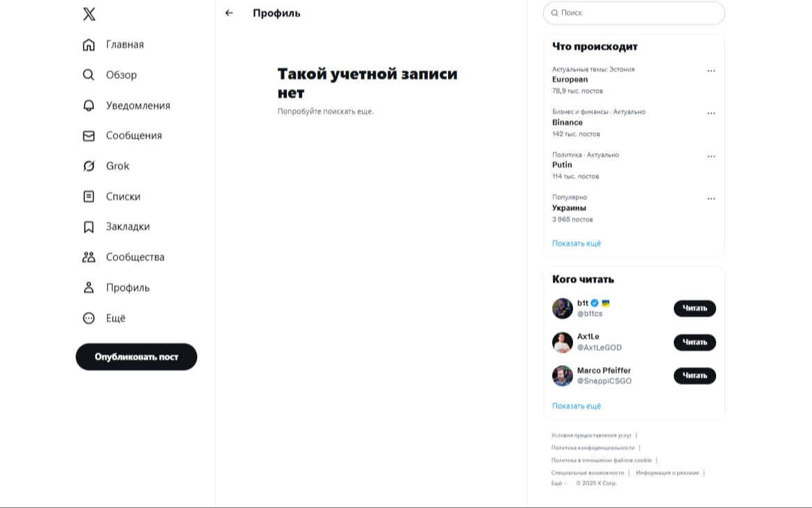Open Messages via the envelope icon
Viewport: 812px width, 508px height.
[89, 136]
